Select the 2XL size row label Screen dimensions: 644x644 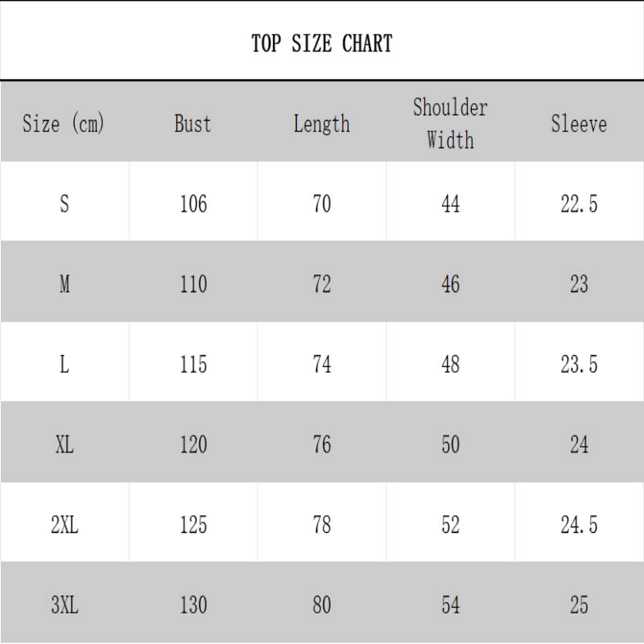[64, 525]
